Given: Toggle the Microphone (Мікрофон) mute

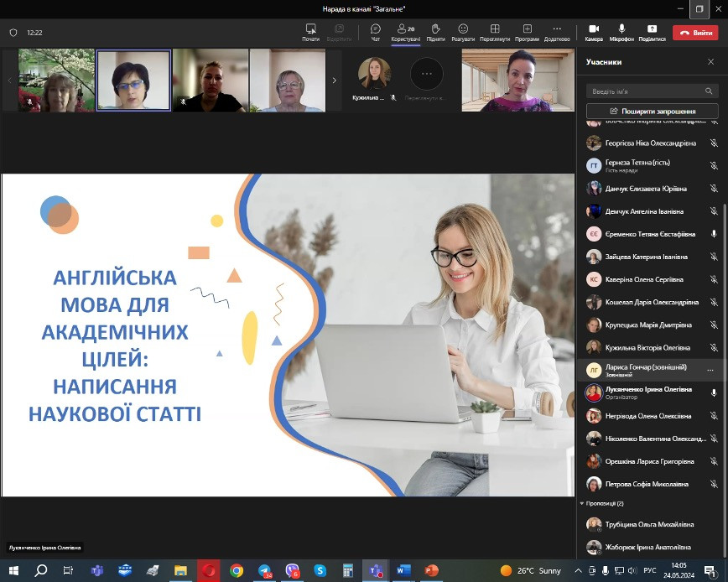Looking at the screenshot, I should click(x=621, y=29).
